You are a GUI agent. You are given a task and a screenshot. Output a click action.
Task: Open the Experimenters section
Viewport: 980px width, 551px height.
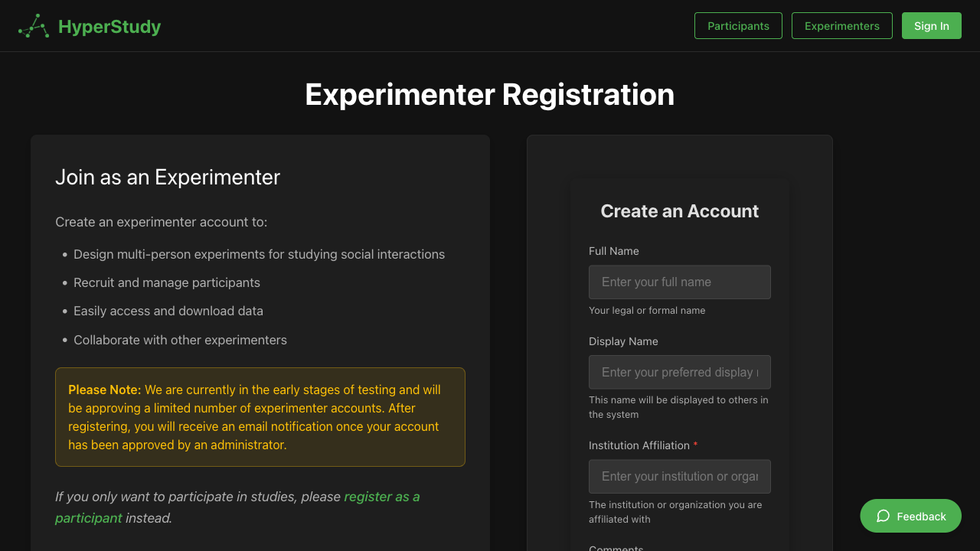click(841, 25)
